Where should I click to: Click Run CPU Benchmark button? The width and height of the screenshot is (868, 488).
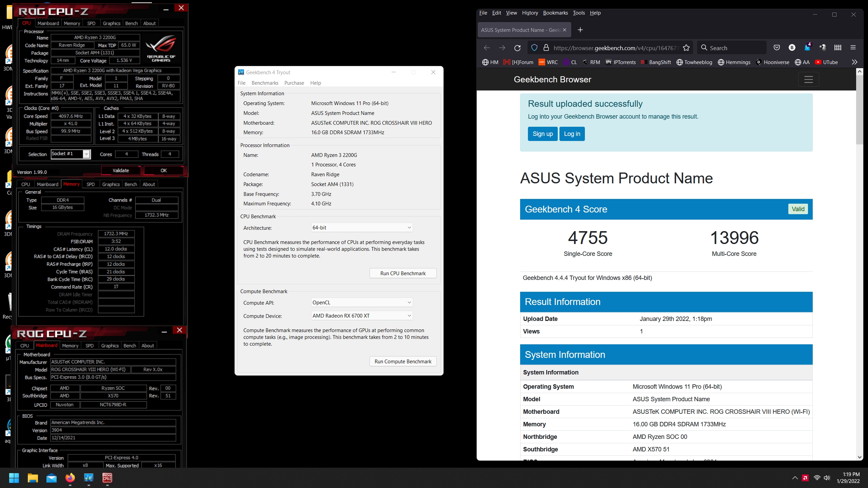pos(403,273)
